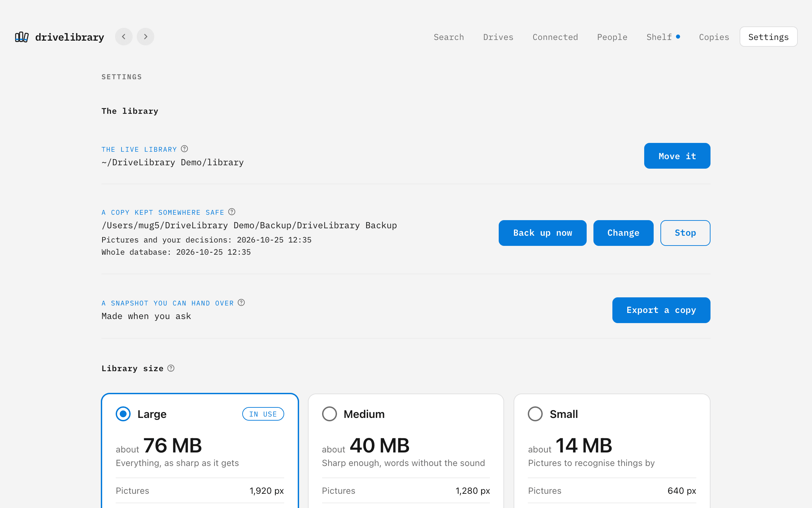Click the Change backup location button
Image resolution: width=812 pixels, height=508 pixels.
tap(623, 233)
